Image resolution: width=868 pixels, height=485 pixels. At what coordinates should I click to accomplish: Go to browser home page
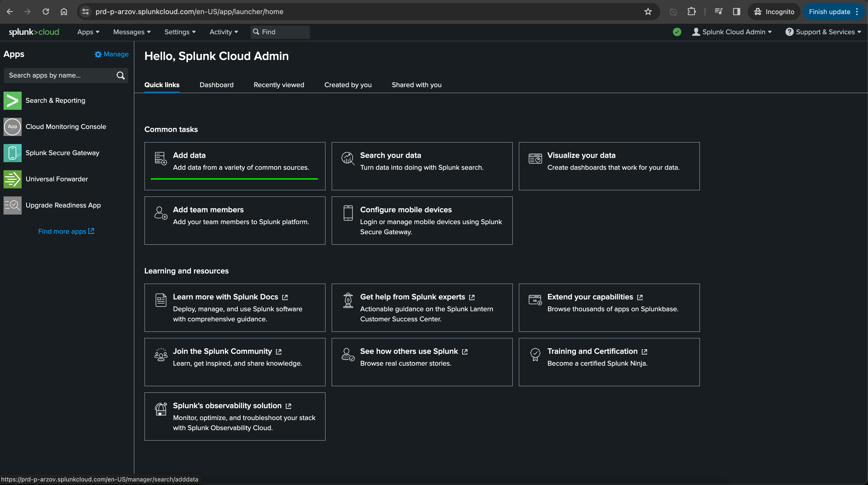(x=64, y=12)
